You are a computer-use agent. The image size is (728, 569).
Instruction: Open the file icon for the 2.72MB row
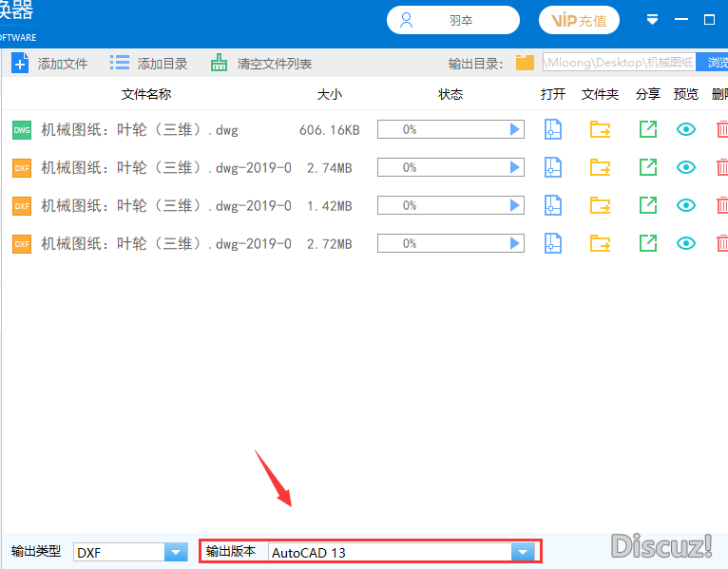click(552, 243)
